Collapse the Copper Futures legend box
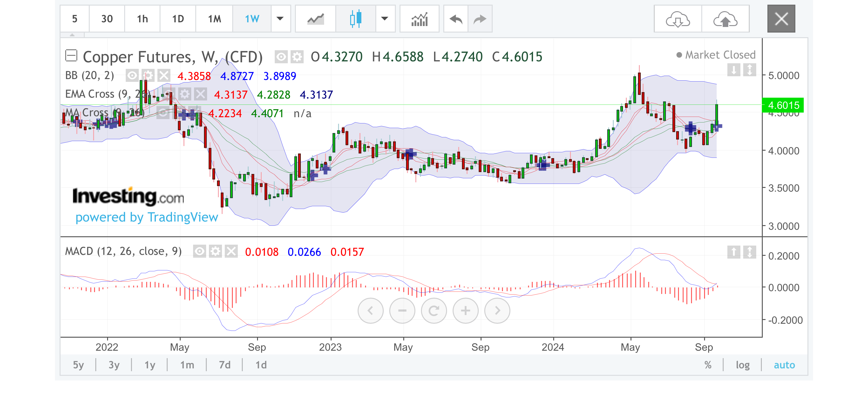 [71, 56]
